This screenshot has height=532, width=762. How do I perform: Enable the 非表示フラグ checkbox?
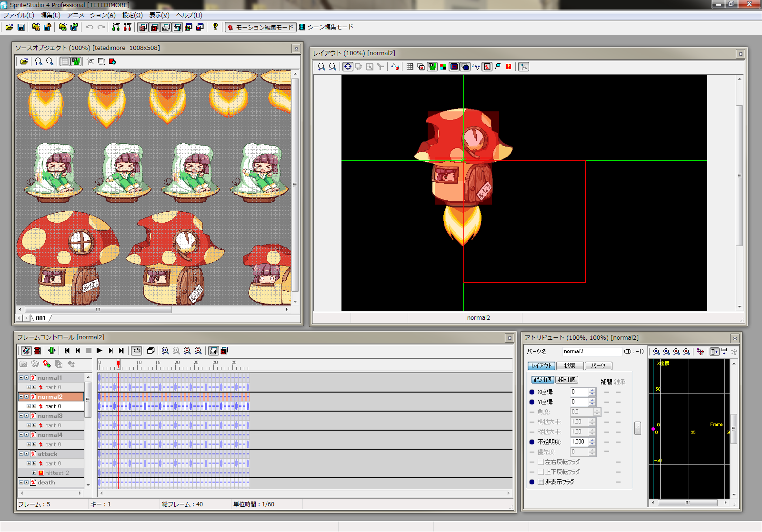pos(541,482)
